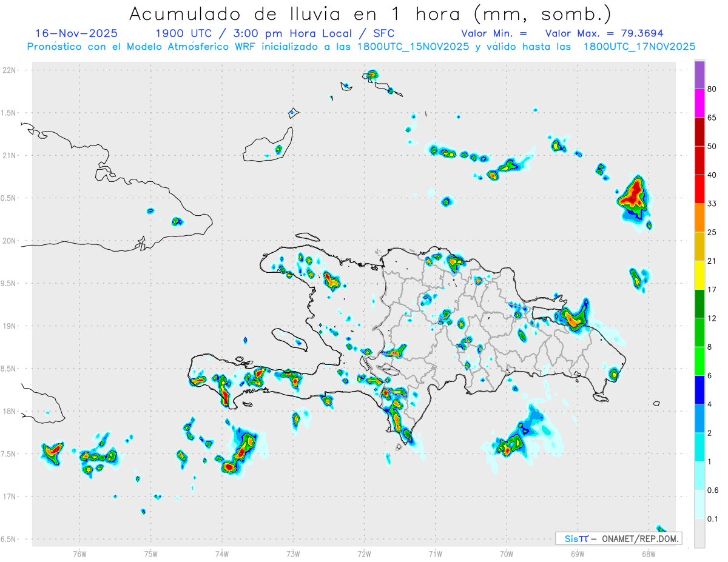Click the legend value label "40"
Viewport: 728px width, 562px height.
pyautogui.click(x=712, y=175)
